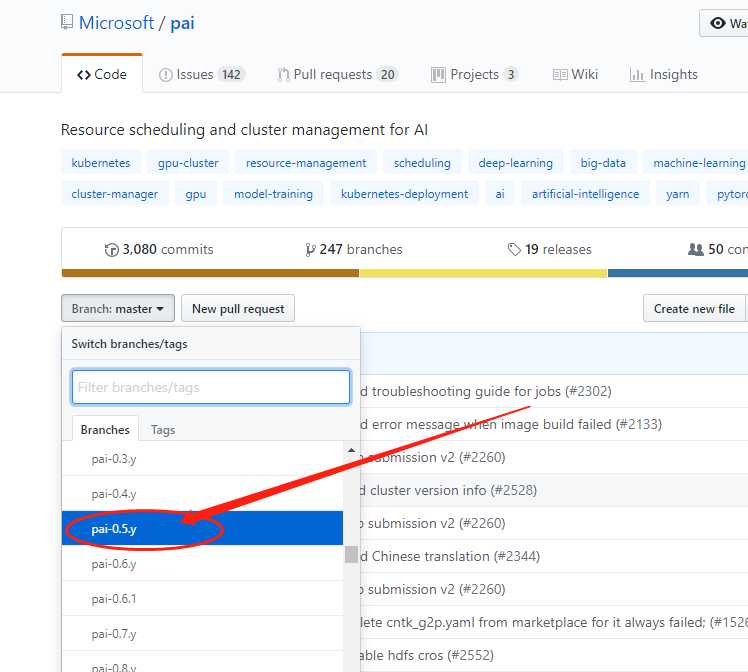This screenshot has width=748, height=672.
Task: Click the resource-management topic tag
Action: [306, 163]
